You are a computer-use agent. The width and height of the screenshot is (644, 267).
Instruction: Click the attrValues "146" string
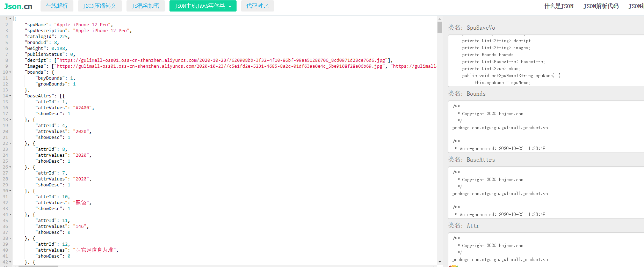point(80,227)
